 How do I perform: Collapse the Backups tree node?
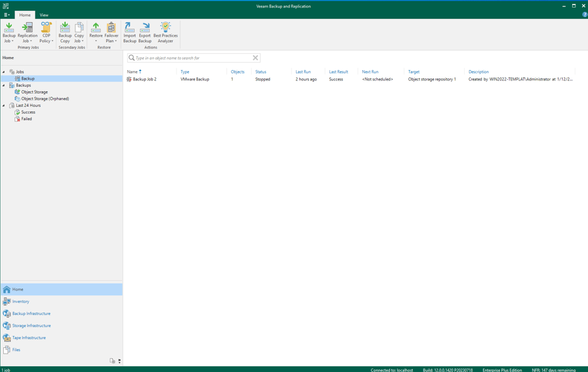coord(4,85)
